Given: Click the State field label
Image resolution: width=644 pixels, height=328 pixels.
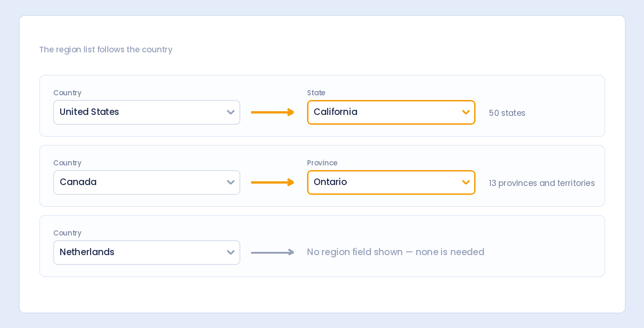Looking at the screenshot, I should click(x=316, y=93).
